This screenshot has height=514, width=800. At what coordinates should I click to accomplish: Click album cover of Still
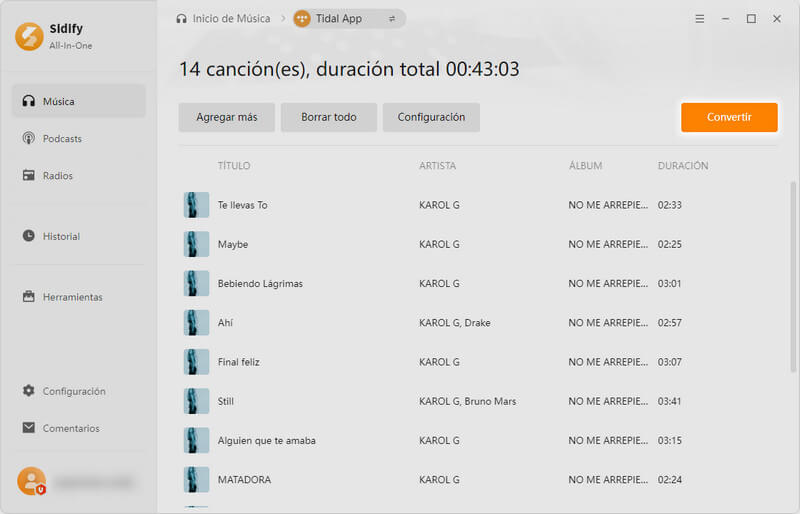point(196,401)
